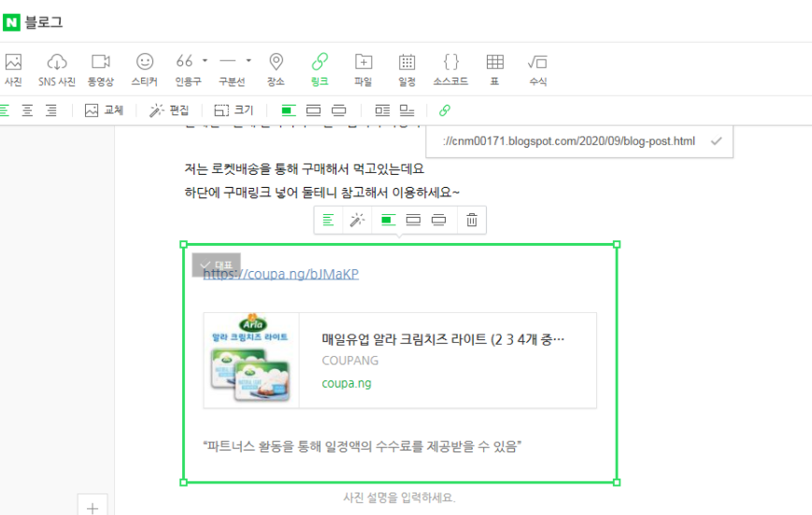
Task: Click the 파트너스 활동을 통해 disclaimer text
Action: point(362,446)
